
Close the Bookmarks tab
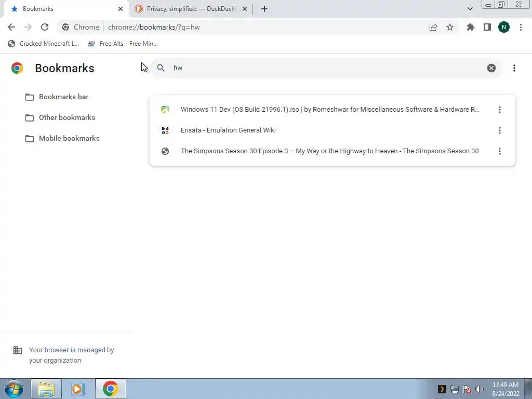(121, 9)
